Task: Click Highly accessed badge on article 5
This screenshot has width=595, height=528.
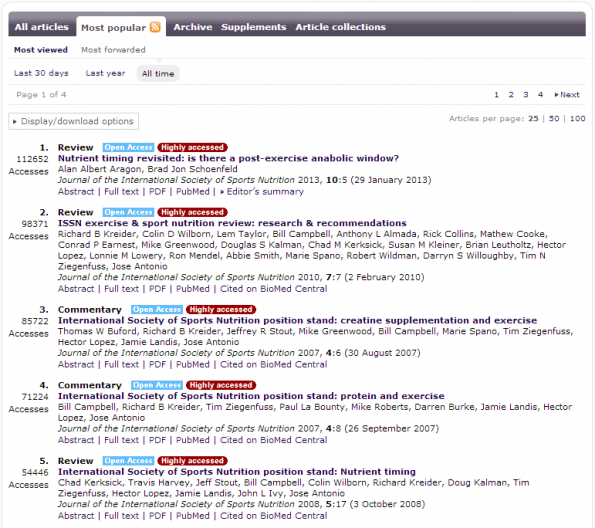Action: tap(192, 460)
